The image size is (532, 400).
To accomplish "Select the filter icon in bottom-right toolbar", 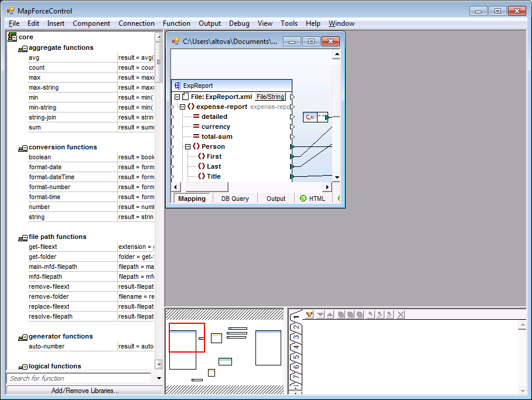I will 309,314.
